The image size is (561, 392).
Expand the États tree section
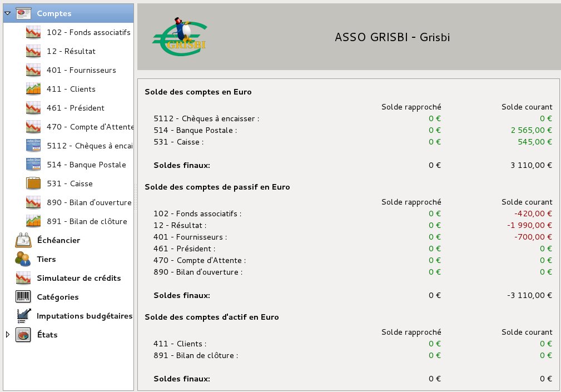pos(7,335)
